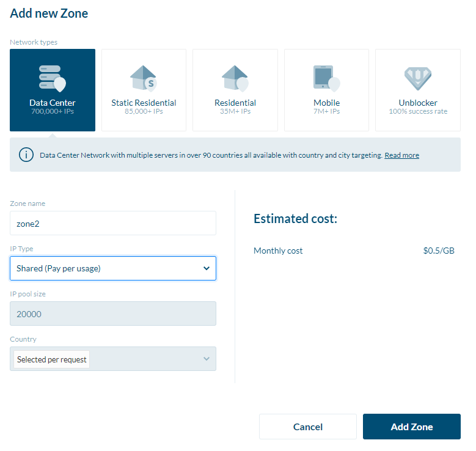Click the $0.5/GB monthly cost value

[x=439, y=251]
